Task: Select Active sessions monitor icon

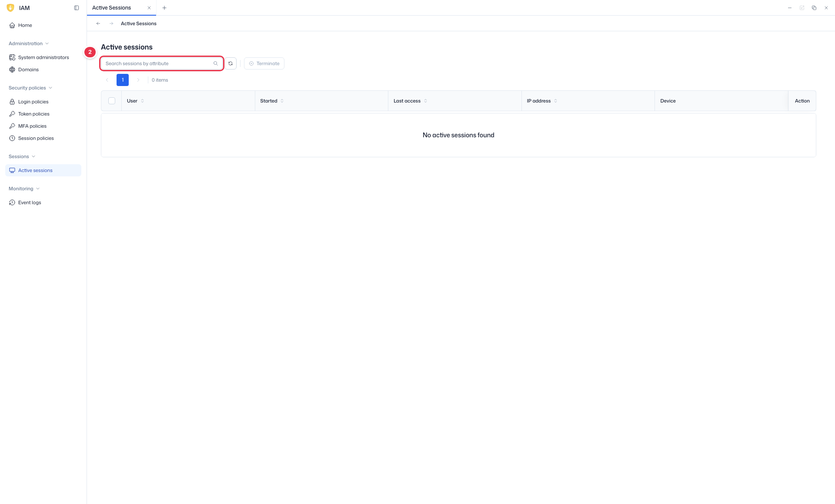Action: [12, 170]
